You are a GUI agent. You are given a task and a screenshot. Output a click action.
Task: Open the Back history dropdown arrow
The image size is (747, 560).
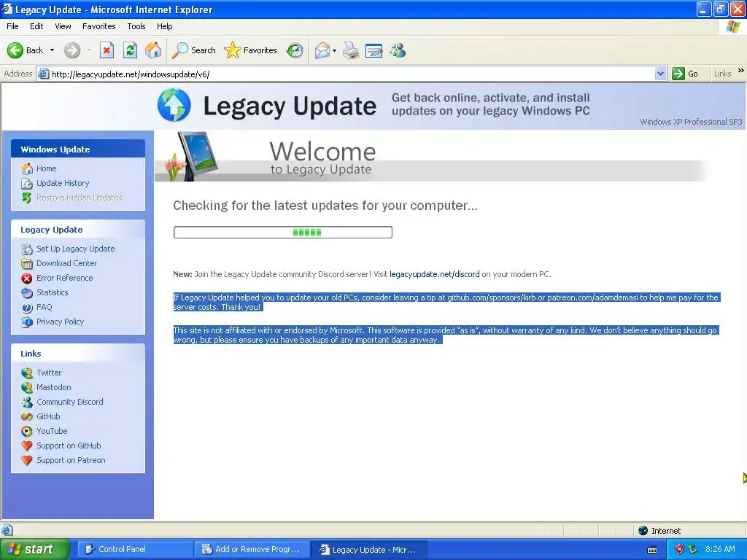tap(52, 50)
